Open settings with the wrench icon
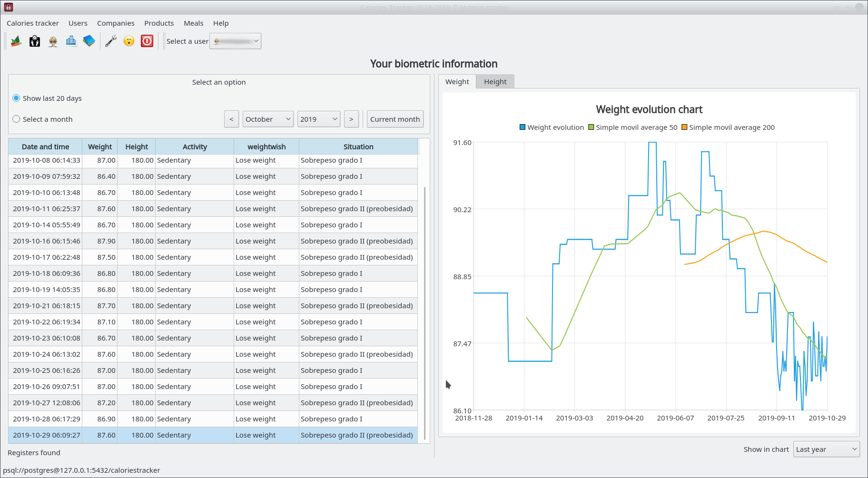The image size is (868, 478). click(111, 41)
